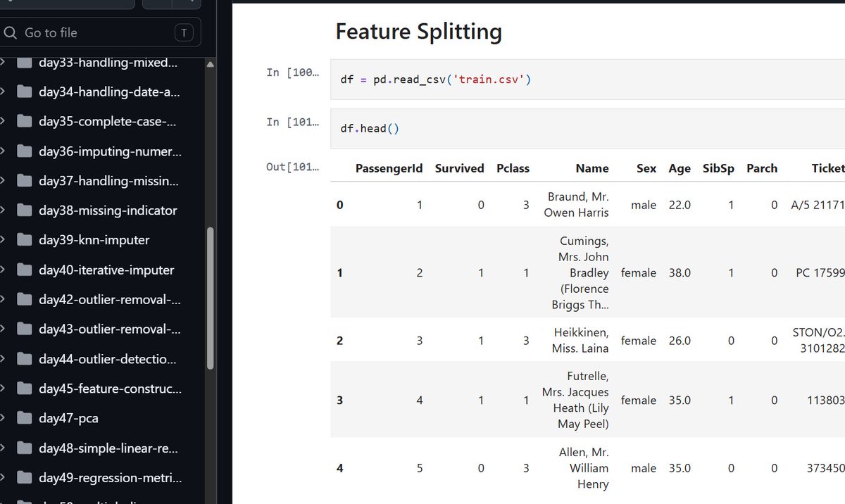The width and height of the screenshot is (845, 504).
Task: Click the name cell Futrelle, Mrs. Jacques Heath
Action: (x=576, y=400)
